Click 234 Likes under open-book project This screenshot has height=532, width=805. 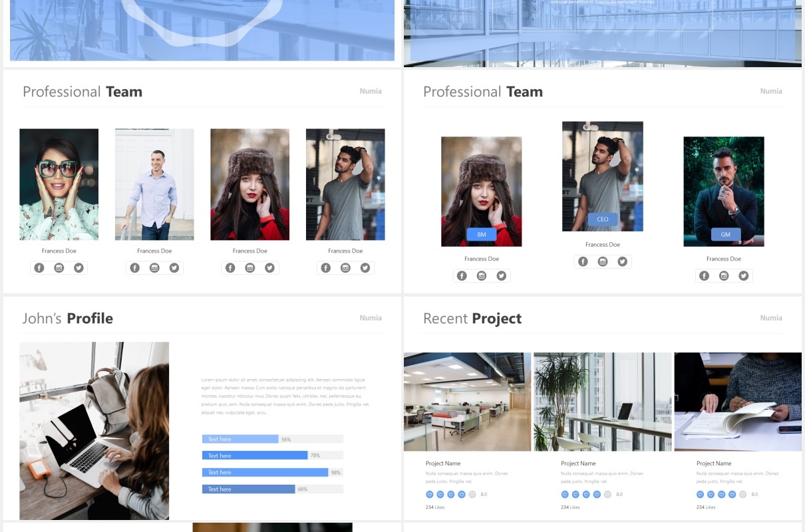coord(706,507)
